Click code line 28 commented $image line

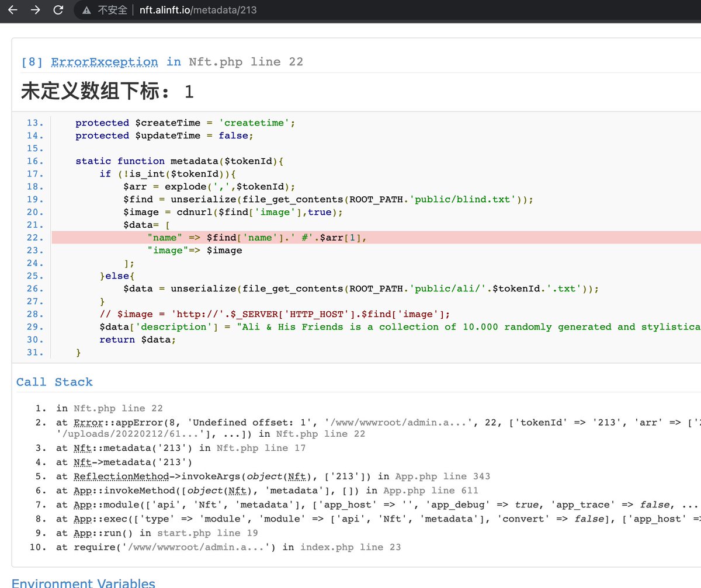pyautogui.click(x=275, y=314)
